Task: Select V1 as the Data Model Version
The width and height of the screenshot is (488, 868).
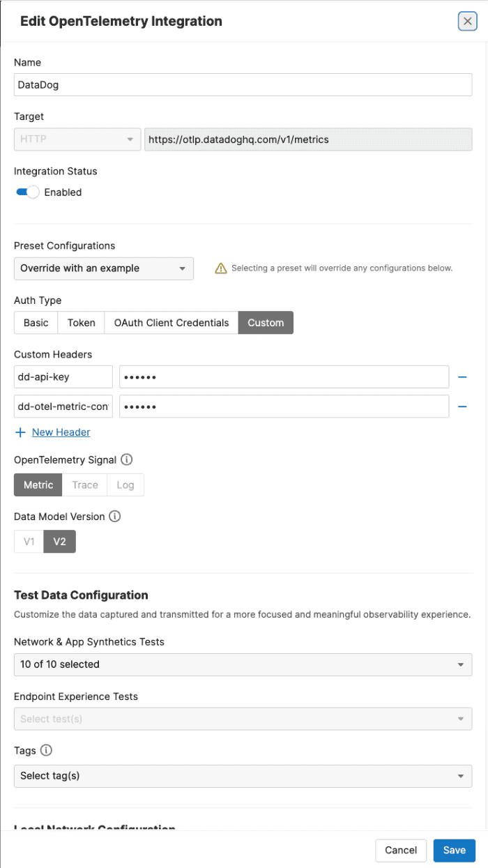Action: (29, 541)
